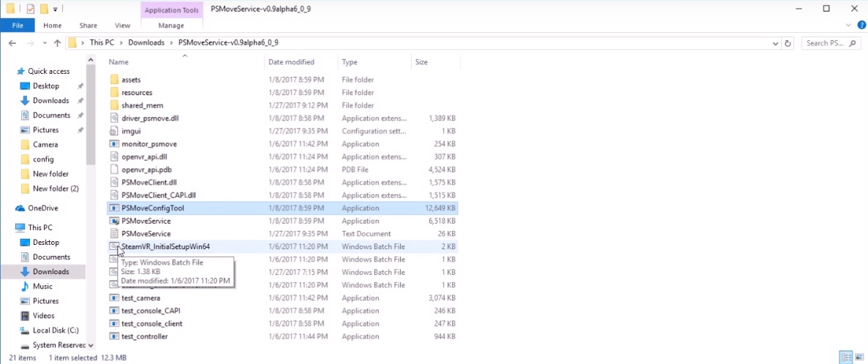Switch to details view layout icon
The width and height of the screenshot is (868, 364).
[845, 357]
